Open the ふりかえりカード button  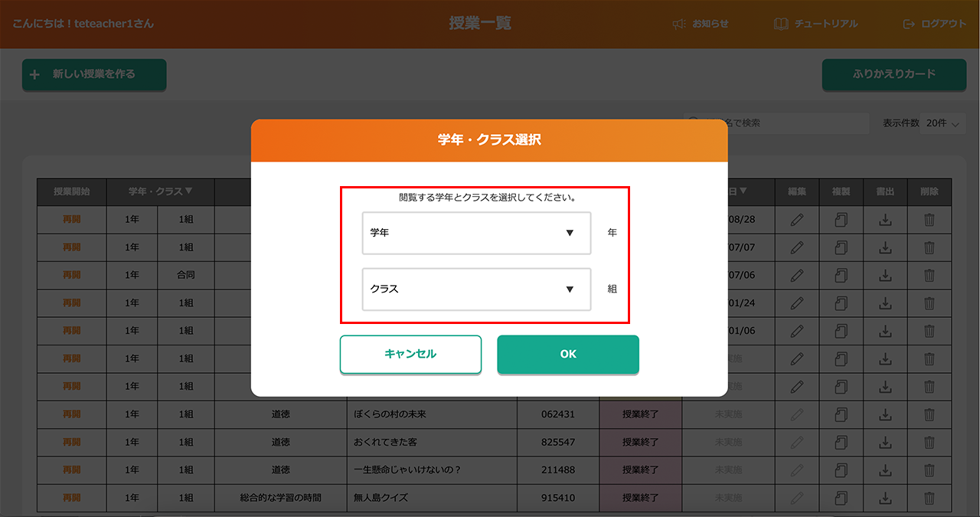tap(893, 74)
